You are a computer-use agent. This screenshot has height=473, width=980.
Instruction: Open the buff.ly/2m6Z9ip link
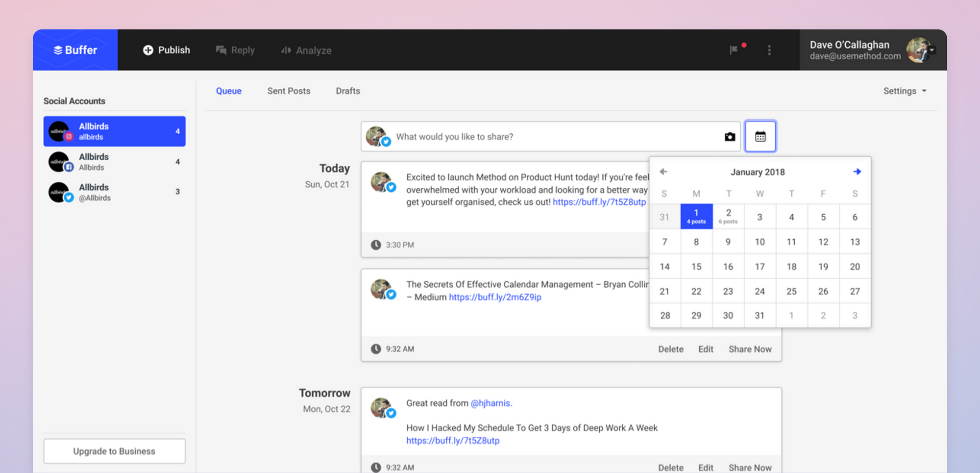(x=495, y=297)
